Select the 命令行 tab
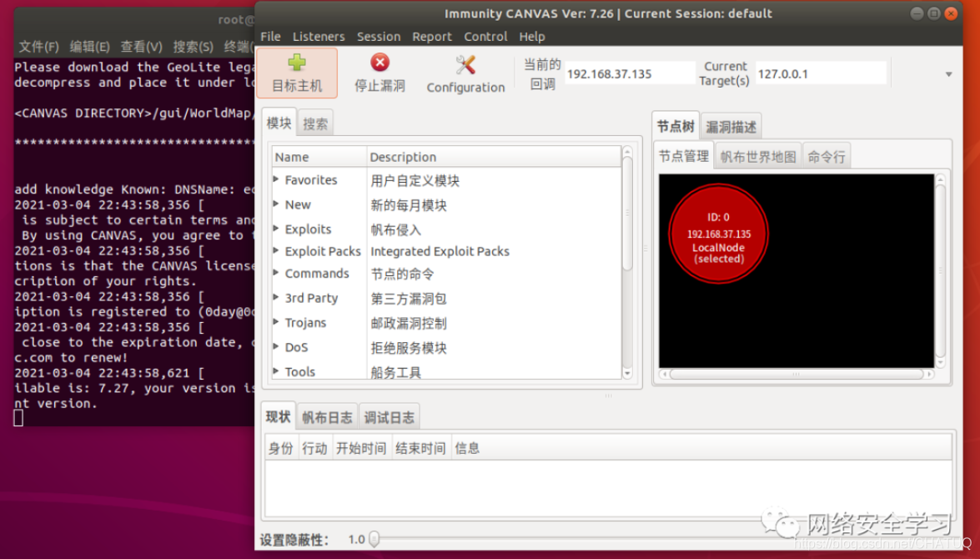 click(x=827, y=156)
